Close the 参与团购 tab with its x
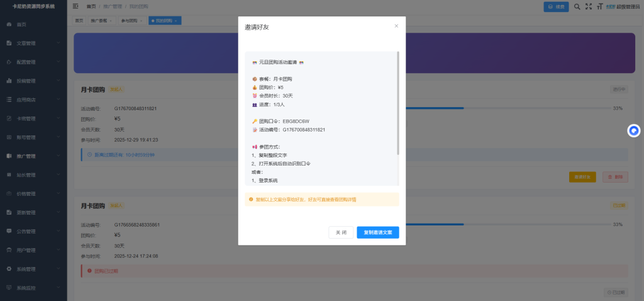The image size is (644, 301). point(142,21)
